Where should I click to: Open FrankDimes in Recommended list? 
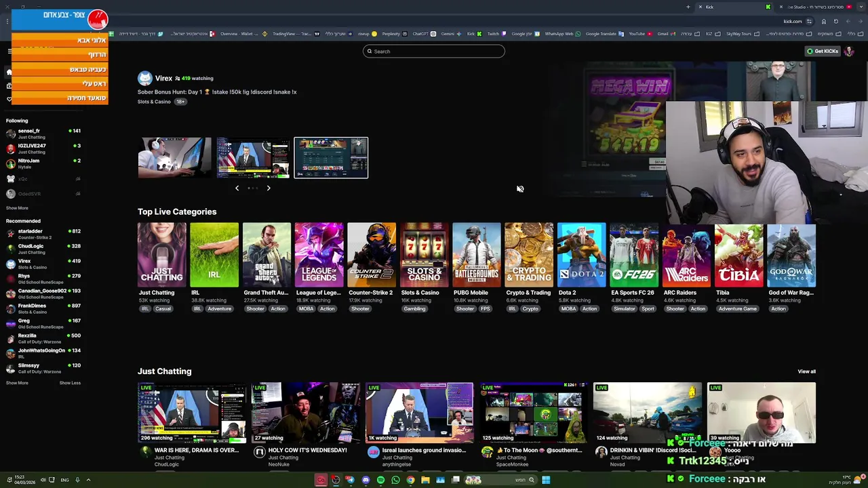[43, 308]
